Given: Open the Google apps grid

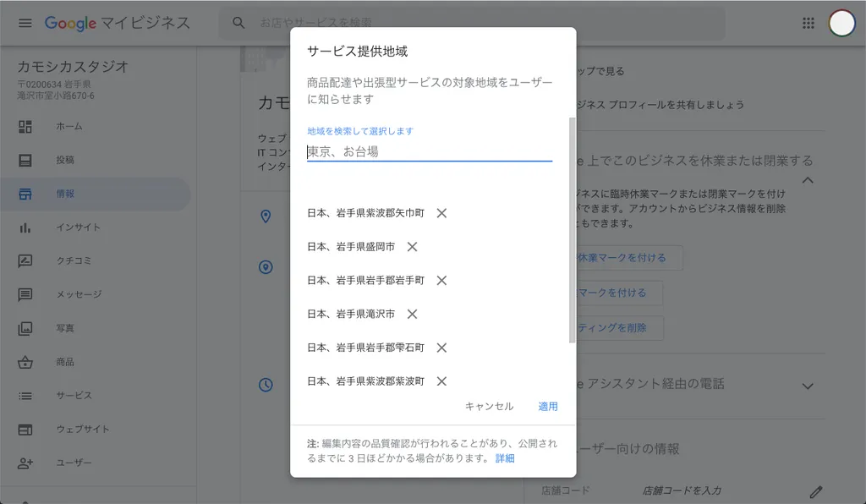Looking at the screenshot, I should [808, 23].
